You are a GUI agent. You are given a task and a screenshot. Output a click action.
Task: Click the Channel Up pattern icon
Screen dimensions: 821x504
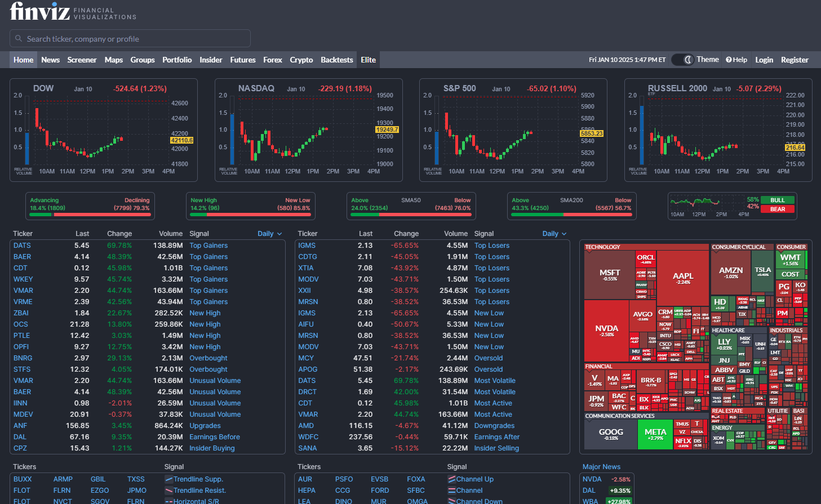(x=451, y=479)
